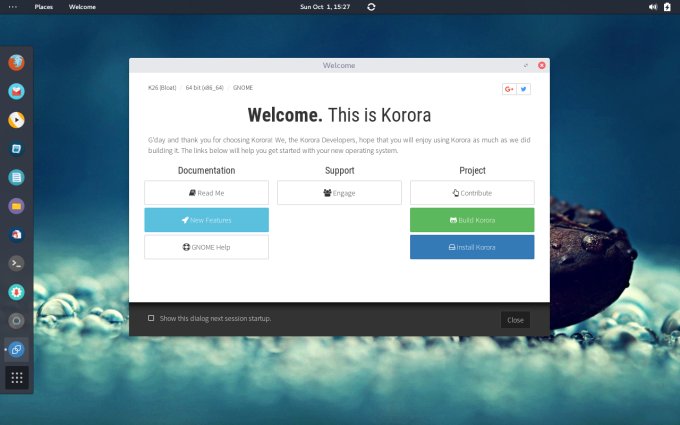Click the K26 (Bloat) version text
680x425 pixels.
point(162,88)
